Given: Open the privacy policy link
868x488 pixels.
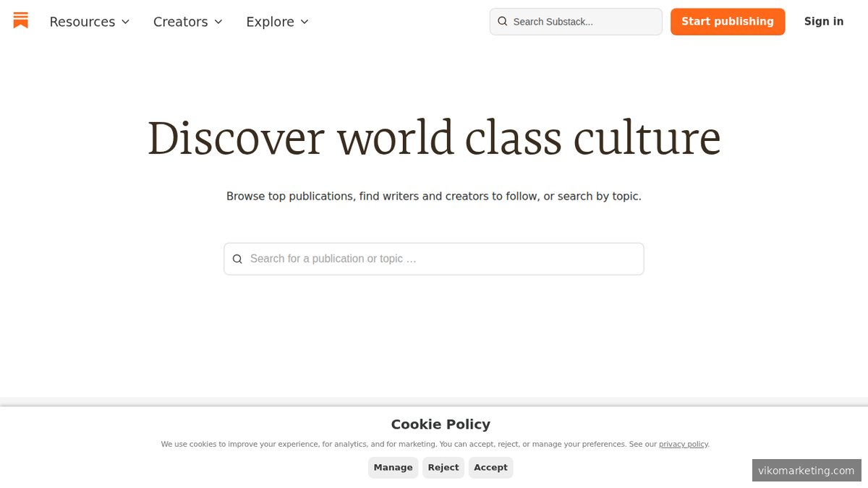Looking at the screenshot, I should pyautogui.click(x=683, y=445).
